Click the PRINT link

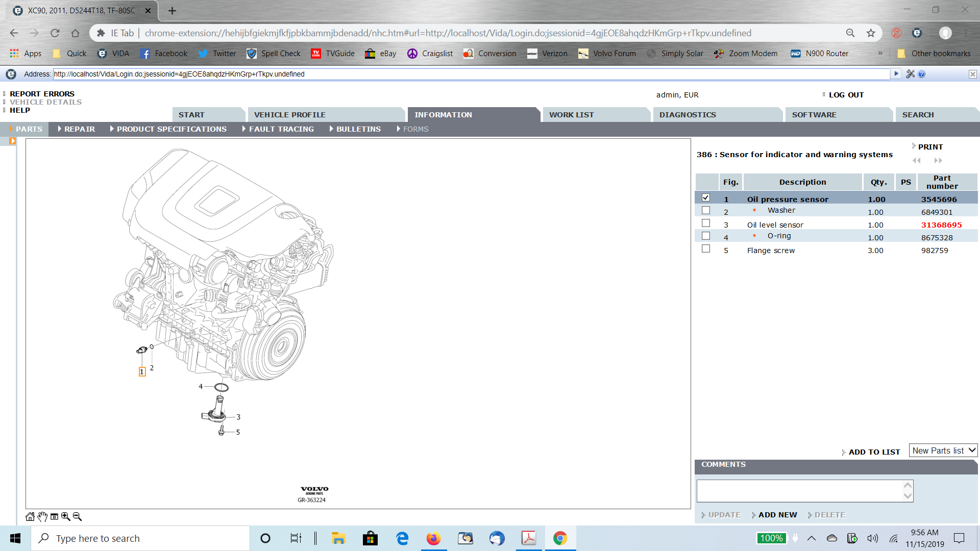930,147
